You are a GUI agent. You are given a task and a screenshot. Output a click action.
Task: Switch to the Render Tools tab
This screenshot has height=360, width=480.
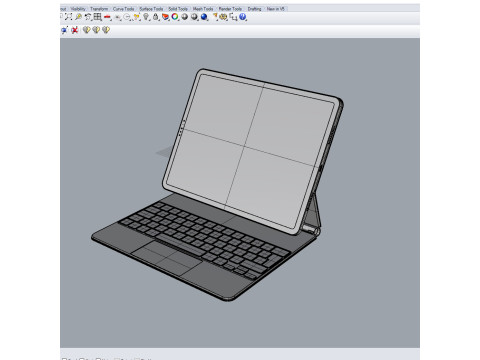230,9
